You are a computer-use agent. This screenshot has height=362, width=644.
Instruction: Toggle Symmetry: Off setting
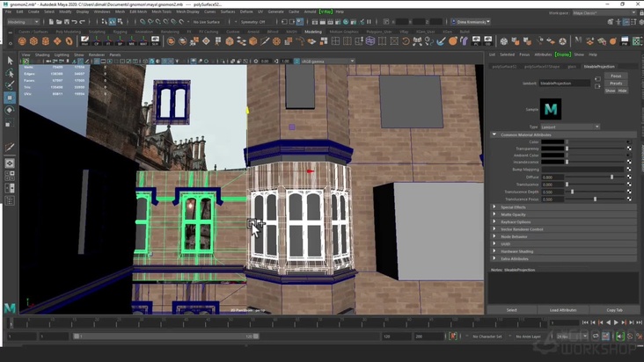coord(253,22)
